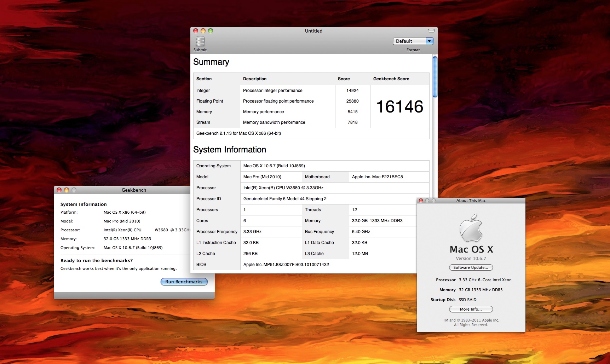This screenshot has height=364, width=610.
Task: Toggle toolbar pill button in Untitled window
Action: (x=431, y=31)
